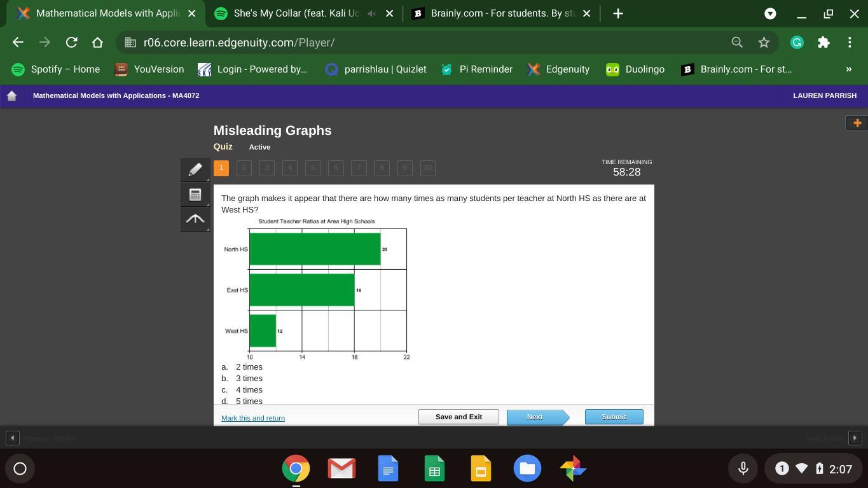Go to the Next question
This screenshot has width=868, height=488.
(x=535, y=417)
